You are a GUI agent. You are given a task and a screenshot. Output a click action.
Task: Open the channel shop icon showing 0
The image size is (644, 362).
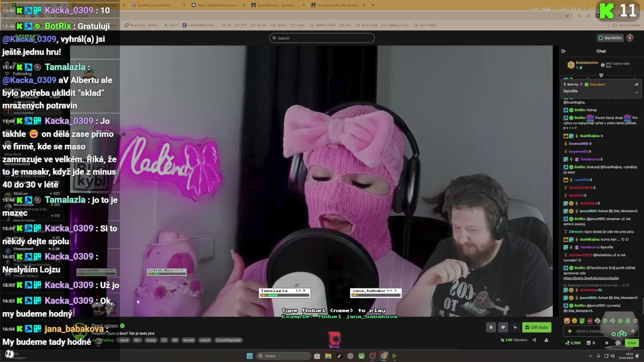tap(591, 343)
